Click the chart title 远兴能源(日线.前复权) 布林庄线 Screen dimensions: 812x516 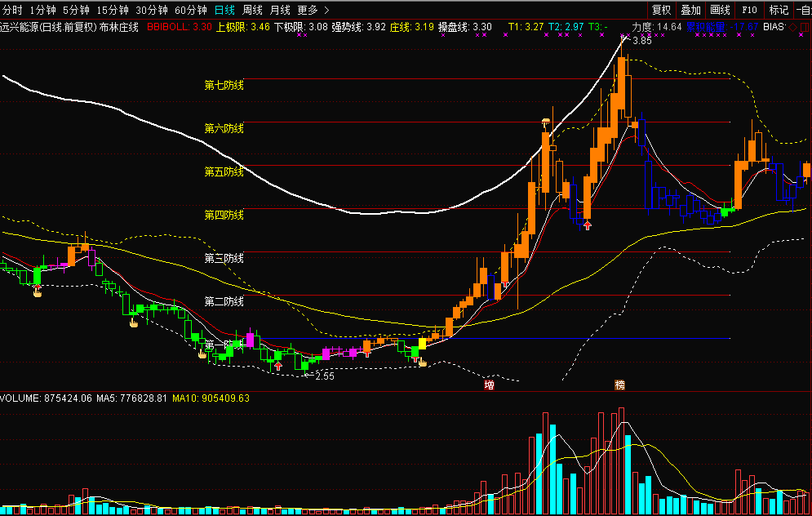[x=69, y=27]
